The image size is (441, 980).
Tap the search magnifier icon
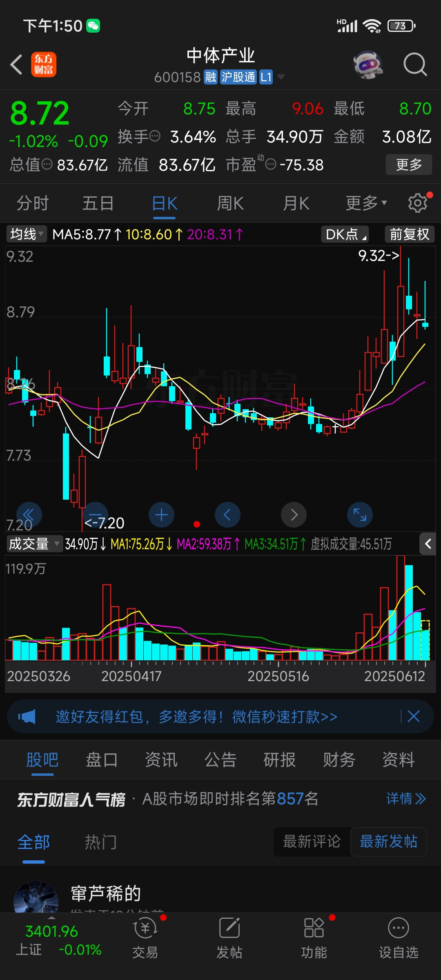[415, 65]
